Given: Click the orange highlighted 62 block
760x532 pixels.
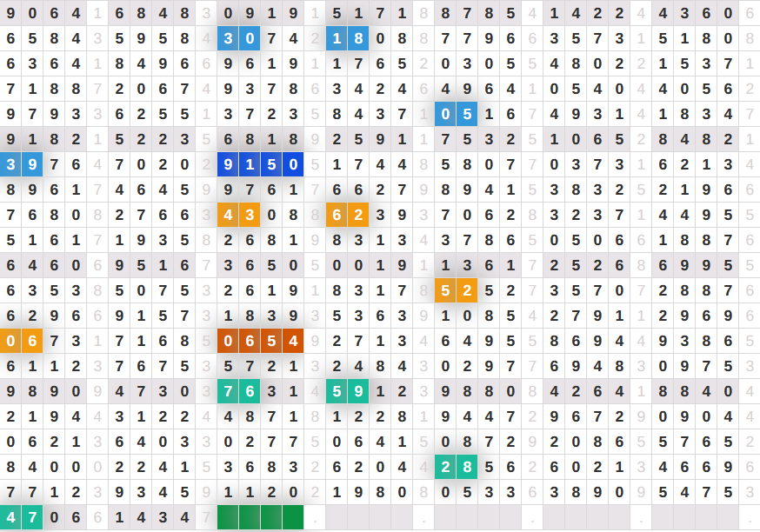Looking at the screenshot, I should tap(347, 215).
